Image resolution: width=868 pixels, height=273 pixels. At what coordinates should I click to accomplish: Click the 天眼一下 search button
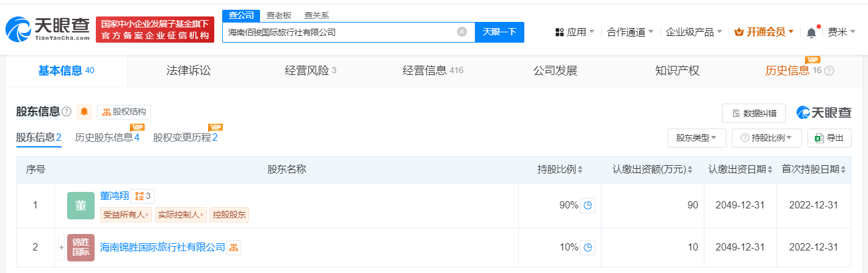pos(499,32)
